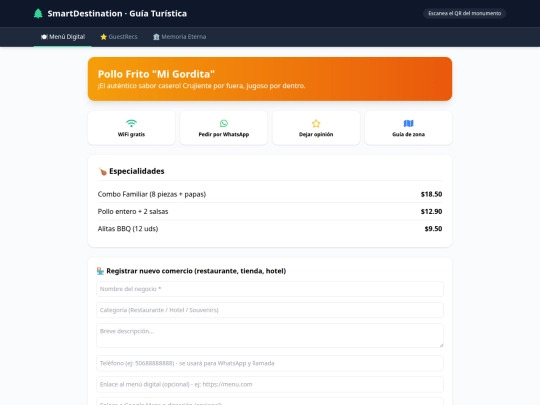Click the shop icon beside Registrar nuevo comercio
Screen dimensions: 540x405
pos(100,271)
